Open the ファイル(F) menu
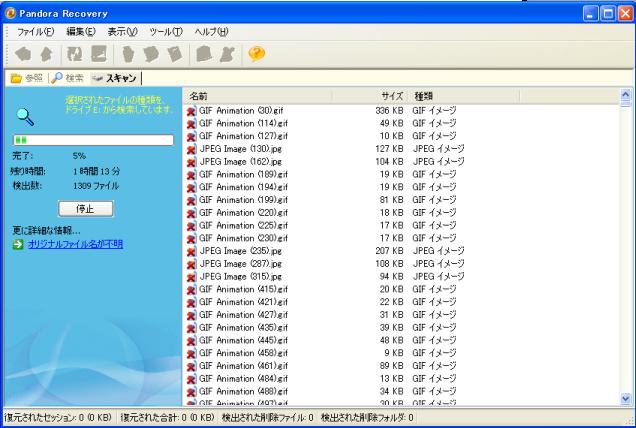636x428 pixels. tap(35, 32)
